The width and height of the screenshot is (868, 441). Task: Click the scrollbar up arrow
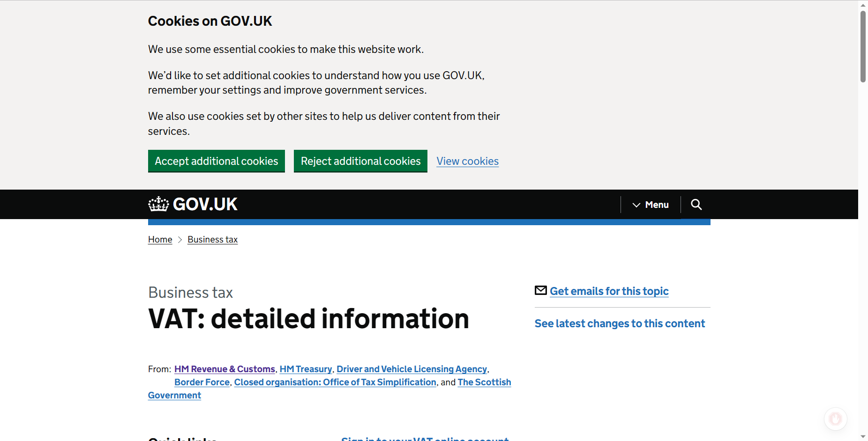tap(863, 5)
